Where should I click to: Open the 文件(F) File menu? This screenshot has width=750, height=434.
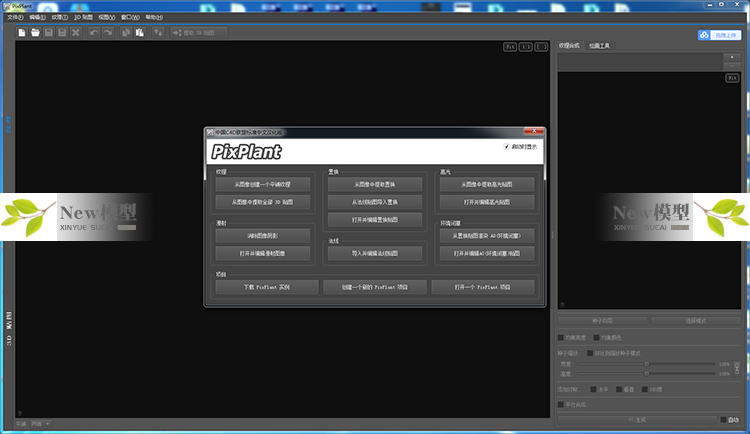click(x=15, y=17)
